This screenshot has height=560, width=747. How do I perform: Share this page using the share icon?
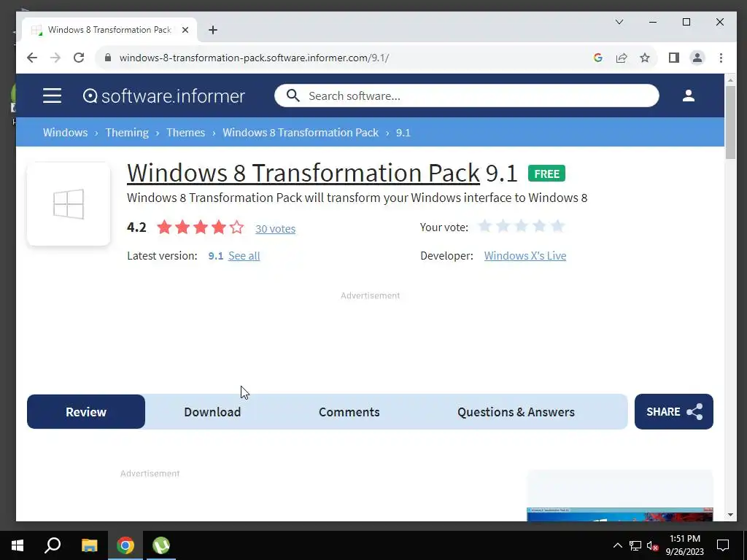tap(622, 58)
